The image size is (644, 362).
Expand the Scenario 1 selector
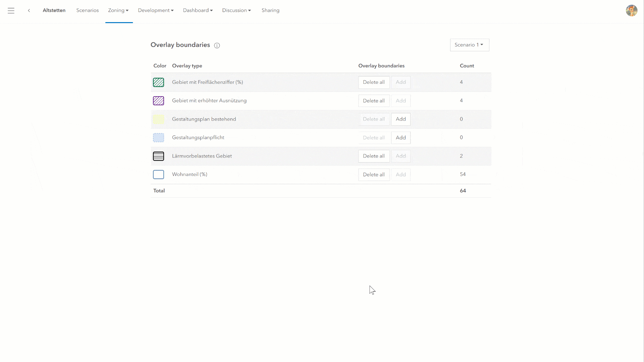click(469, 45)
